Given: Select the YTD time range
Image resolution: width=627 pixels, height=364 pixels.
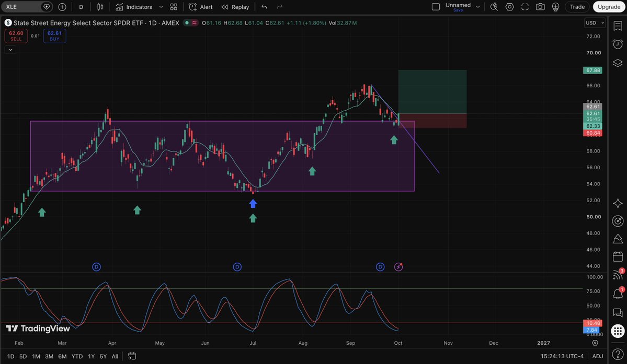Looking at the screenshot, I should [x=77, y=356].
